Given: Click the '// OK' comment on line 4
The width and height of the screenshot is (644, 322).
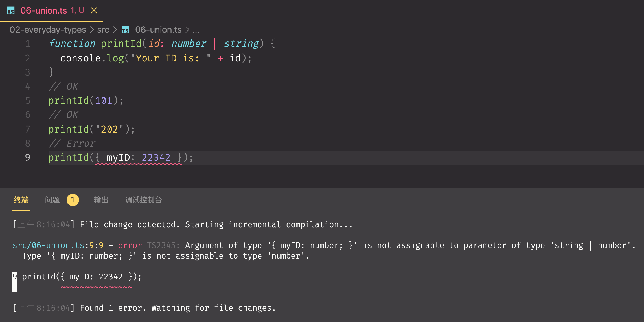Looking at the screenshot, I should 63,87.
